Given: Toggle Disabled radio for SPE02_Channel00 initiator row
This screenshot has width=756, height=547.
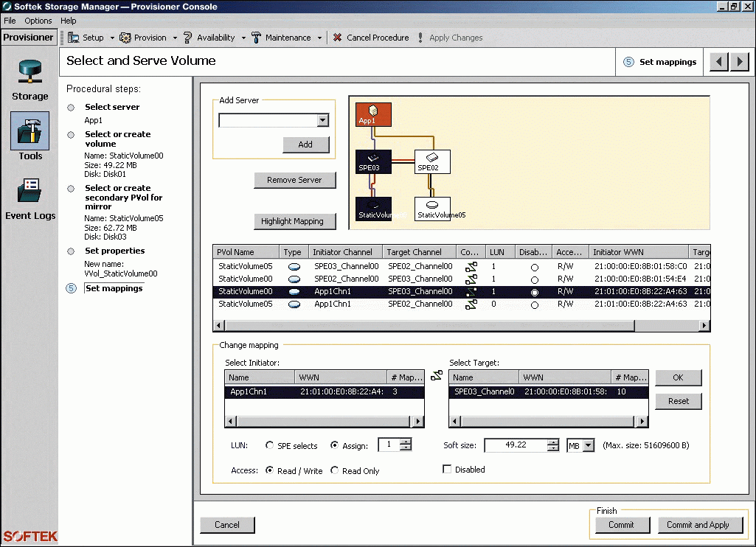Looking at the screenshot, I should [x=535, y=279].
